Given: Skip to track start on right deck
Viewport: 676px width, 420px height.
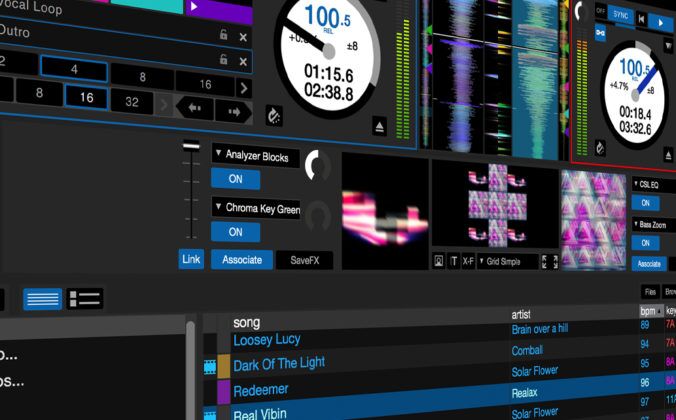Looking at the screenshot, I should [642, 19].
